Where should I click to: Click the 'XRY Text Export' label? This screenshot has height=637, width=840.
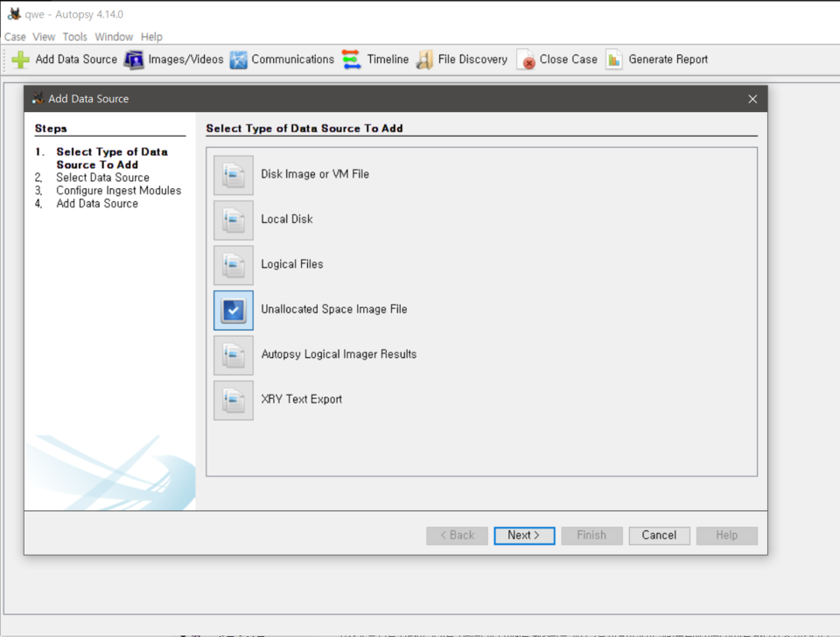click(301, 399)
